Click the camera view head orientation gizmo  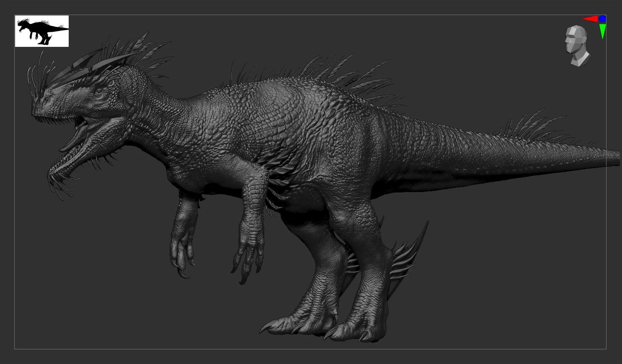tap(577, 45)
